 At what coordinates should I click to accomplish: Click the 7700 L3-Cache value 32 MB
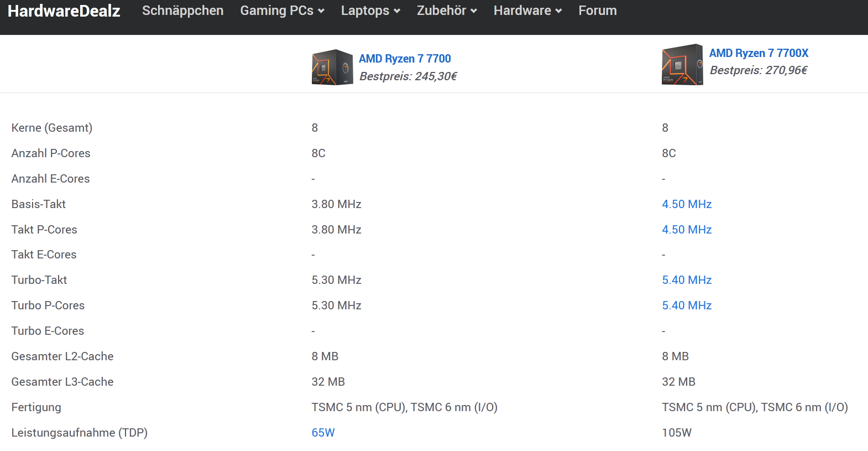click(328, 382)
